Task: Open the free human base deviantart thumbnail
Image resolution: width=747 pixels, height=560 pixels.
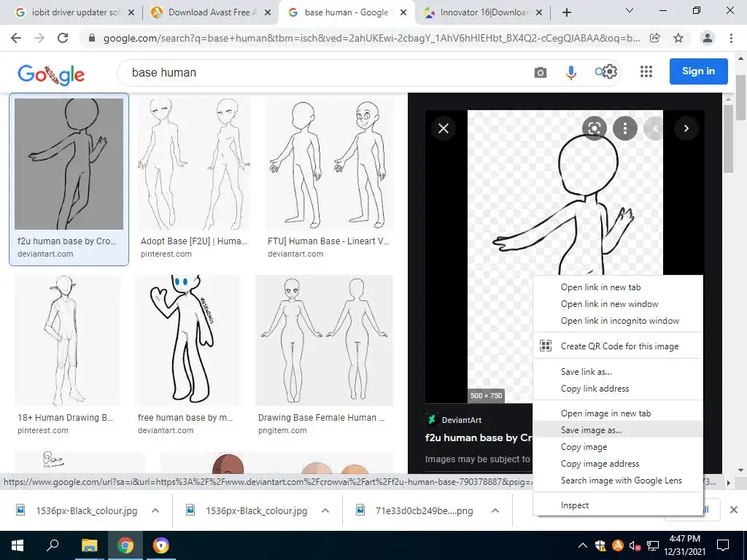Action: point(187,340)
